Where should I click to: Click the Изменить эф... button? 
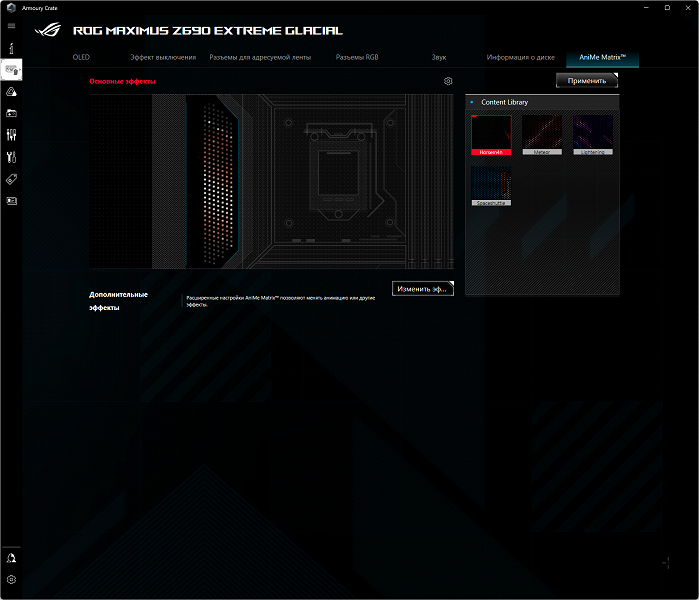pyautogui.click(x=423, y=289)
